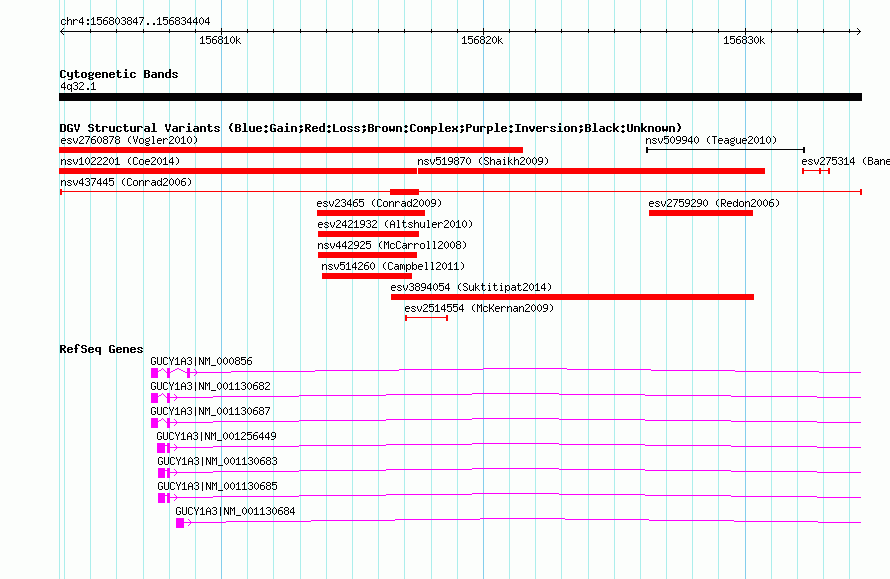Image resolution: width=890 pixels, height=579 pixels.
Task: Click esv2514554 (McKernan2009) label
Action: click(479, 308)
